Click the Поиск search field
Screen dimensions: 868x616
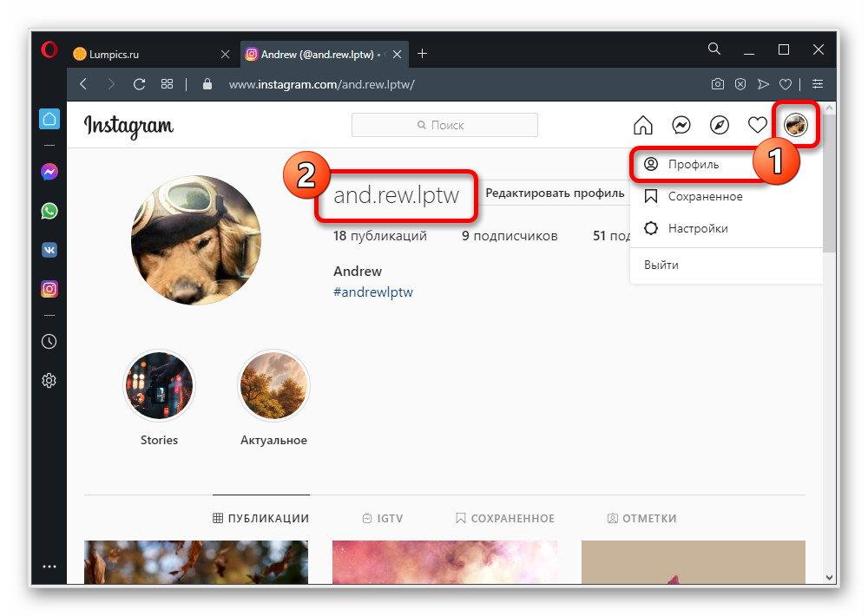coord(444,125)
